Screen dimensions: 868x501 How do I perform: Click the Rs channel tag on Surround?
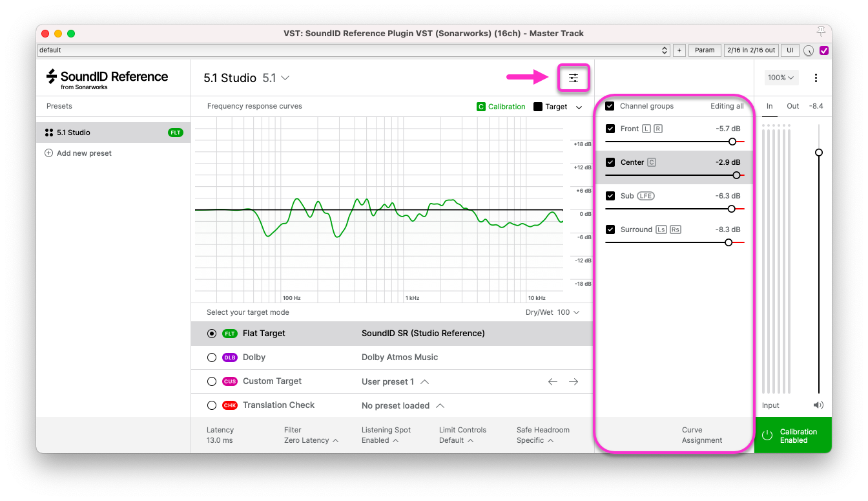pyautogui.click(x=676, y=229)
